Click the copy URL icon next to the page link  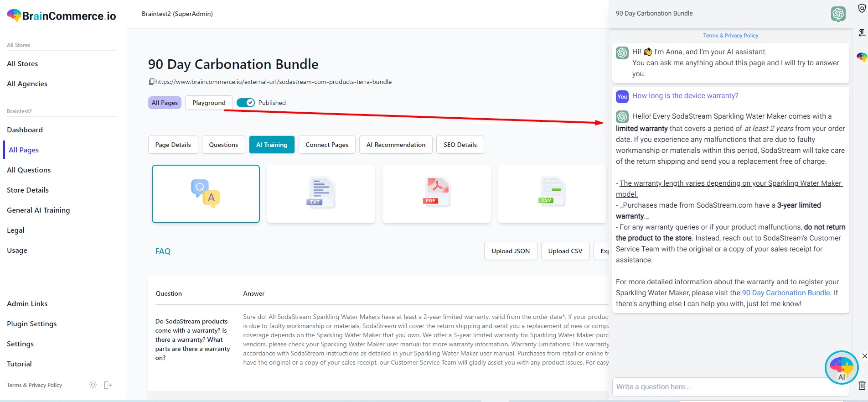pyautogui.click(x=152, y=82)
